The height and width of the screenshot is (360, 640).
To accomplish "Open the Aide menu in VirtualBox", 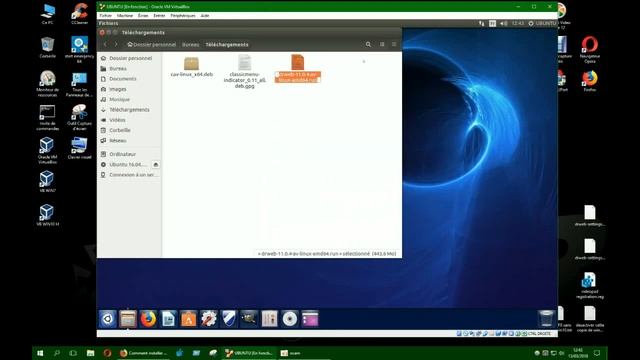I will 205,16.
